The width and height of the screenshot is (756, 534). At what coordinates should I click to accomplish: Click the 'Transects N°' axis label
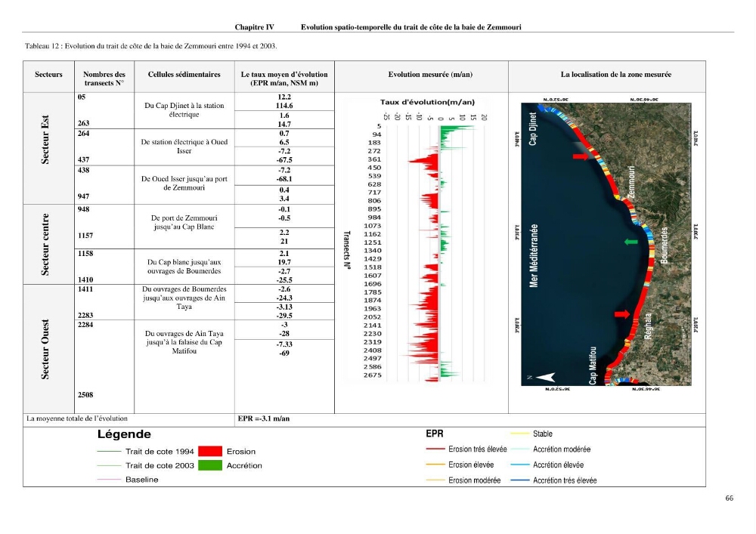click(x=347, y=250)
